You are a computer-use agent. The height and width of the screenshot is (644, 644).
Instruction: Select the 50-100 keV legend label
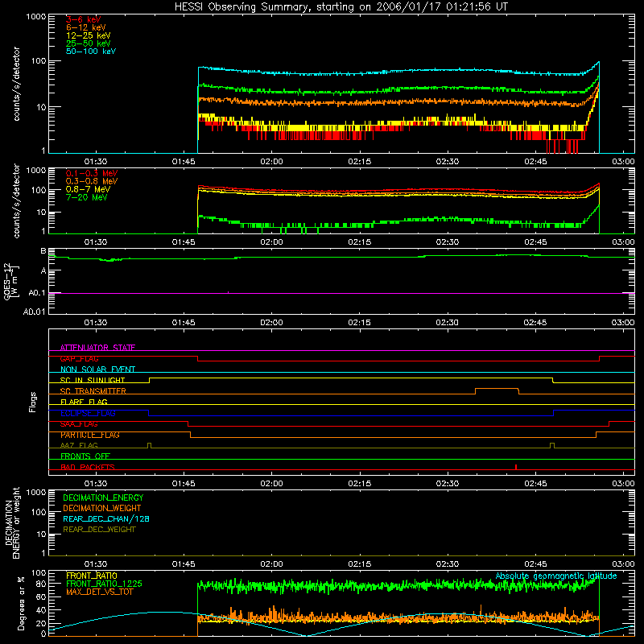pos(91,52)
